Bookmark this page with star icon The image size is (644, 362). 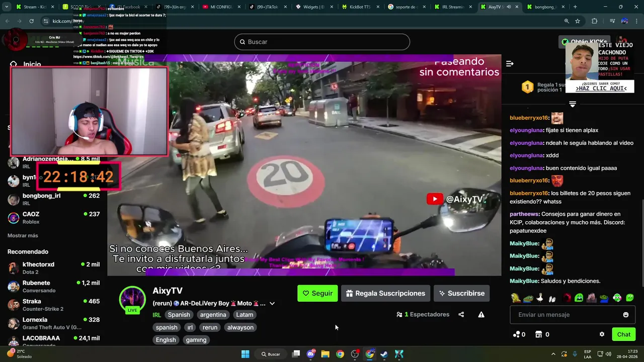coord(578,21)
